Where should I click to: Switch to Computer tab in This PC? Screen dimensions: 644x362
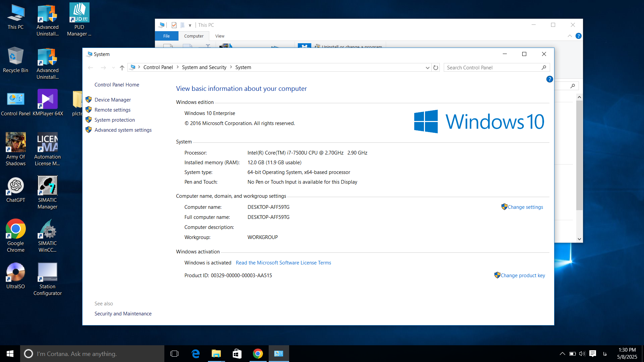[x=194, y=36]
